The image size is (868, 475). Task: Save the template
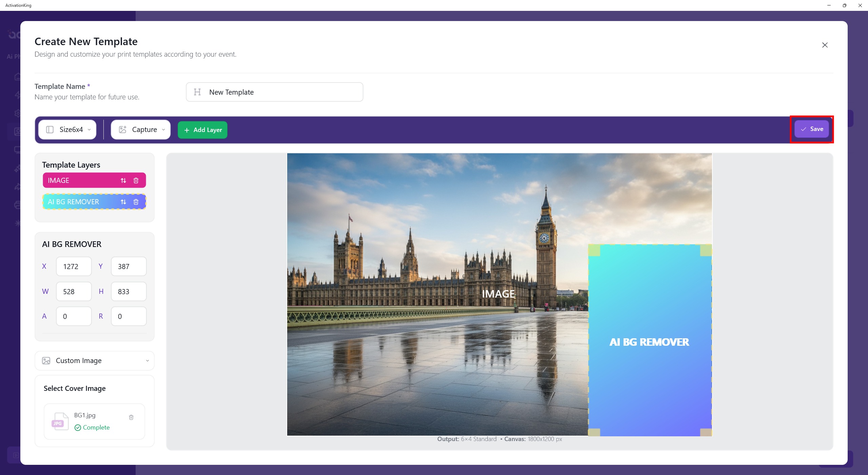[811, 129]
